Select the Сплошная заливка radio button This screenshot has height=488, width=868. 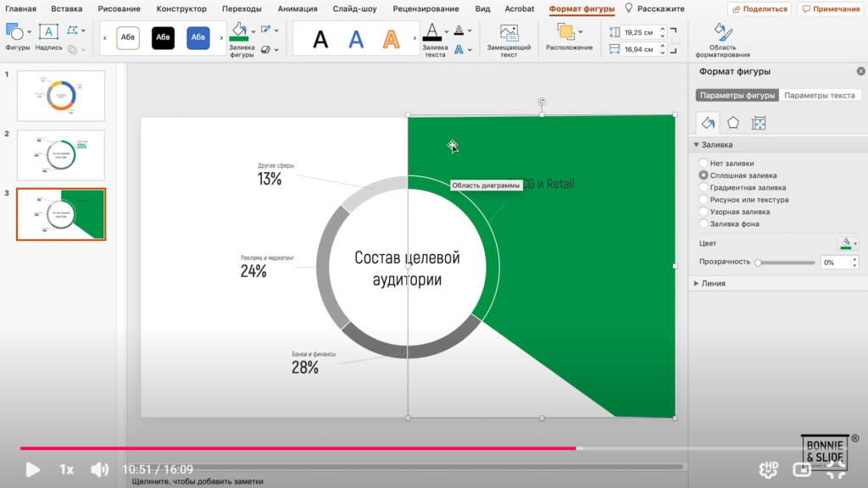pyautogui.click(x=703, y=175)
